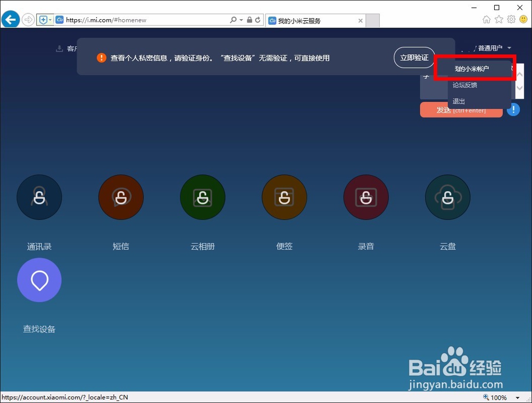Open the 100% zoom level control
Screen dimensions: 532x403
pos(495,397)
